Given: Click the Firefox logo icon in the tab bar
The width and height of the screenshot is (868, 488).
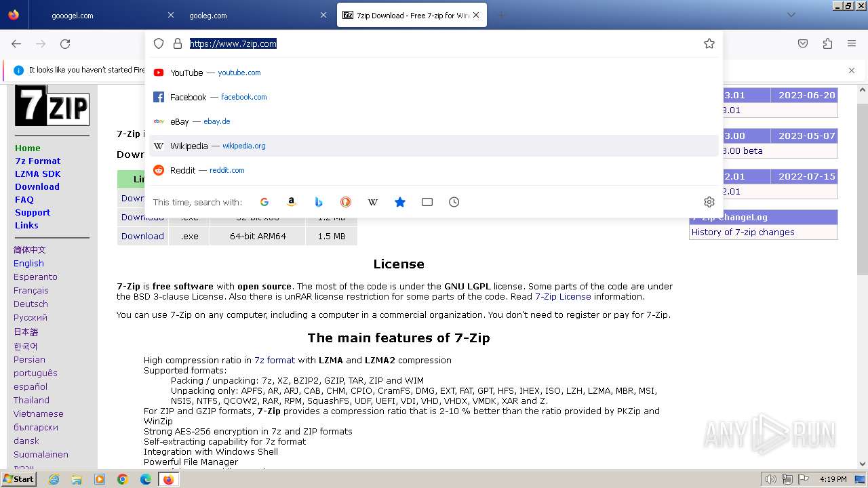Looking at the screenshot, I should click(x=14, y=15).
